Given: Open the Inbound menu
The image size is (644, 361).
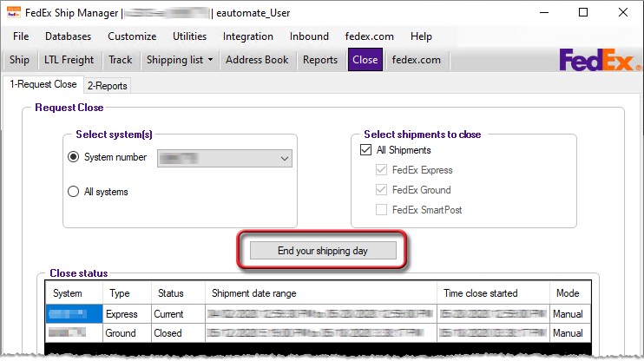Looking at the screenshot, I should pyautogui.click(x=309, y=36).
